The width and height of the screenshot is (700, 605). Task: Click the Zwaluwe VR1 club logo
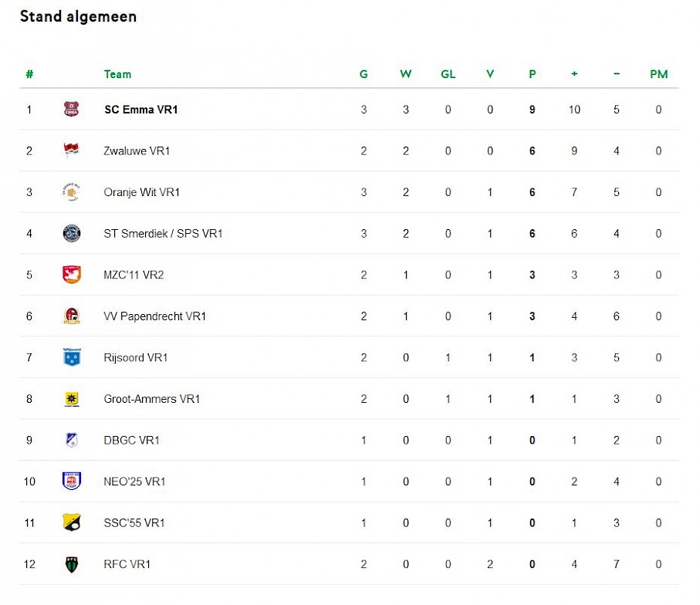click(71, 150)
